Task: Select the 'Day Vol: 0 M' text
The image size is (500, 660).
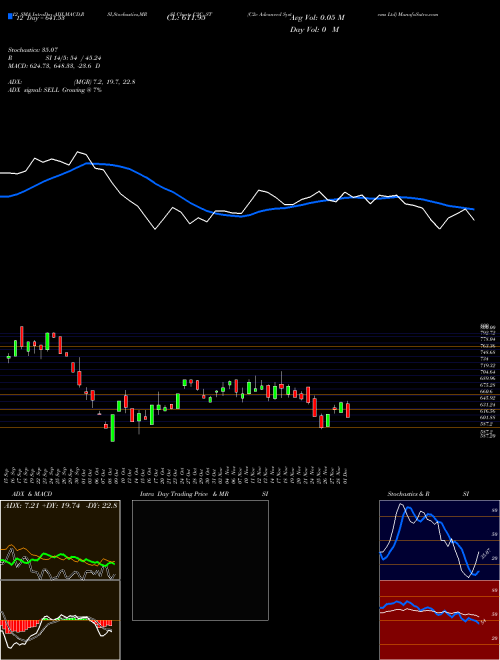Action: (x=314, y=30)
